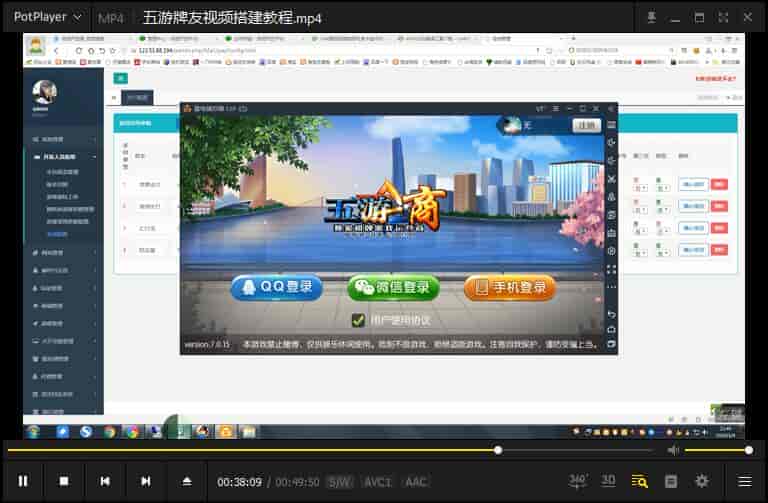Click the seek bar position handle
768x503 pixels.
tap(498, 451)
